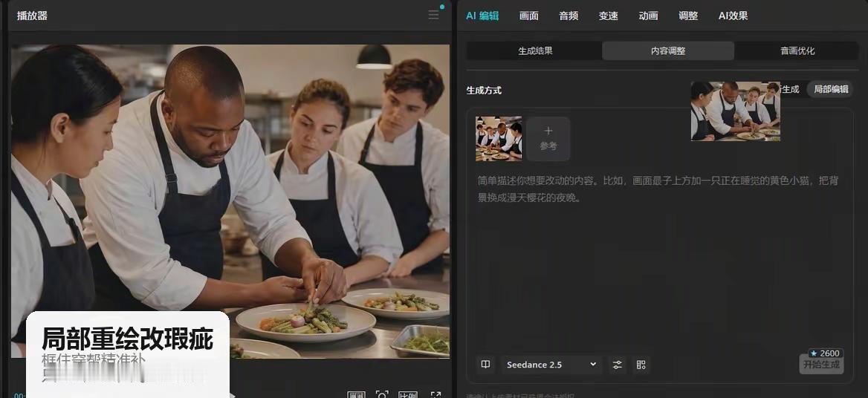Expand the Seedance 2.5 model dropdown
868x398 pixels.
(552, 365)
